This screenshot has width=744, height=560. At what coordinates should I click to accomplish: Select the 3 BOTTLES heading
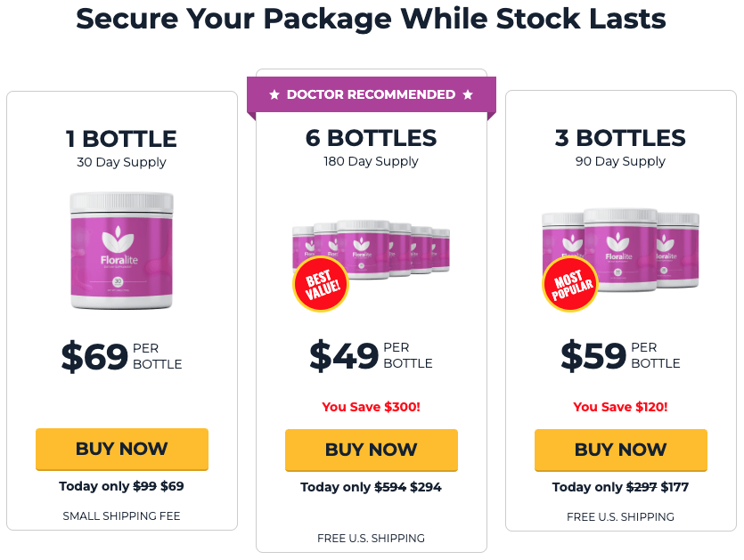tap(621, 138)
